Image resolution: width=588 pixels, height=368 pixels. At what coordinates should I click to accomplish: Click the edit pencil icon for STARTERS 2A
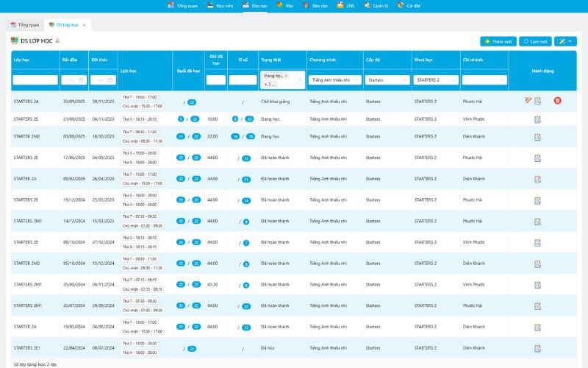pyautogui.click(x=528, y=100)
